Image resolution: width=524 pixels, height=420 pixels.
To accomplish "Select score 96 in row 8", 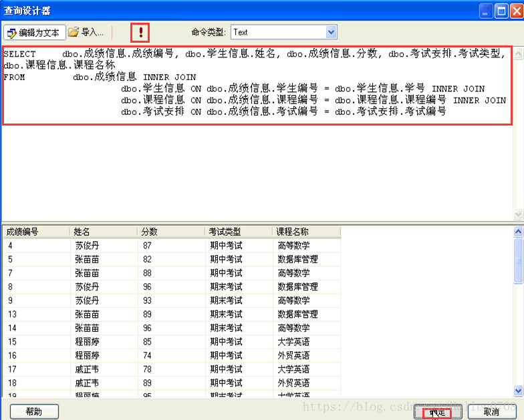I will [171, 287].
